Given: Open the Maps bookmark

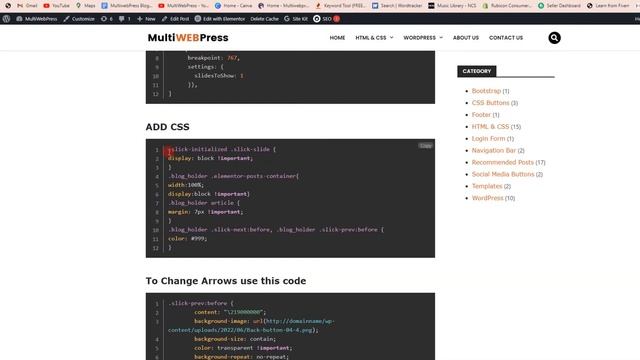Looking at the screenshot, I should [x=86, y=6].
